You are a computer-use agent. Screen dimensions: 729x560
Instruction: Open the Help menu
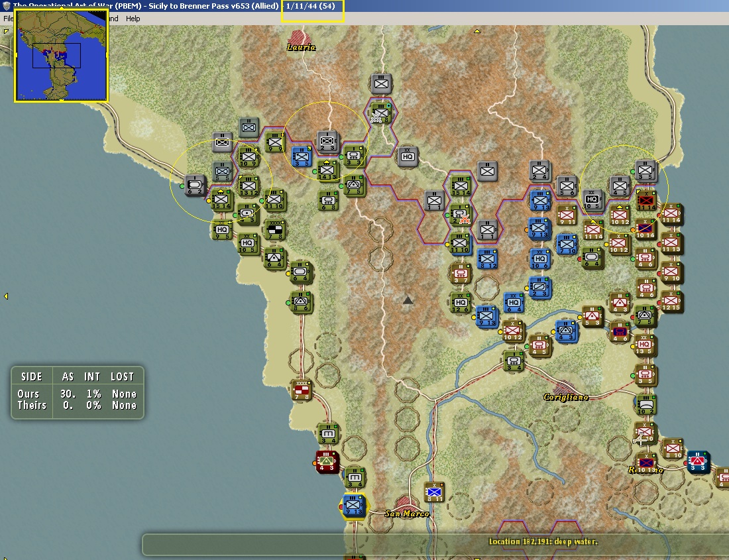tap(133, 19)
